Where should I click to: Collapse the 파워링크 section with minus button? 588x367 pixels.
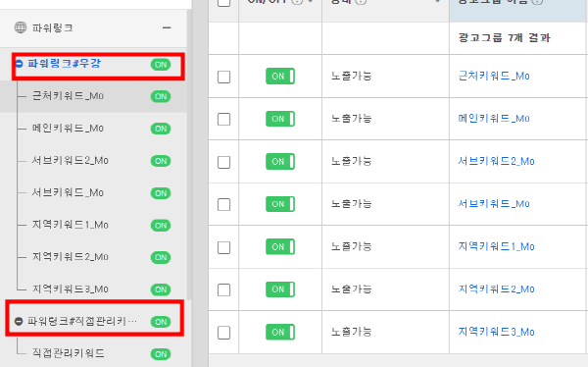coord(167,27)
